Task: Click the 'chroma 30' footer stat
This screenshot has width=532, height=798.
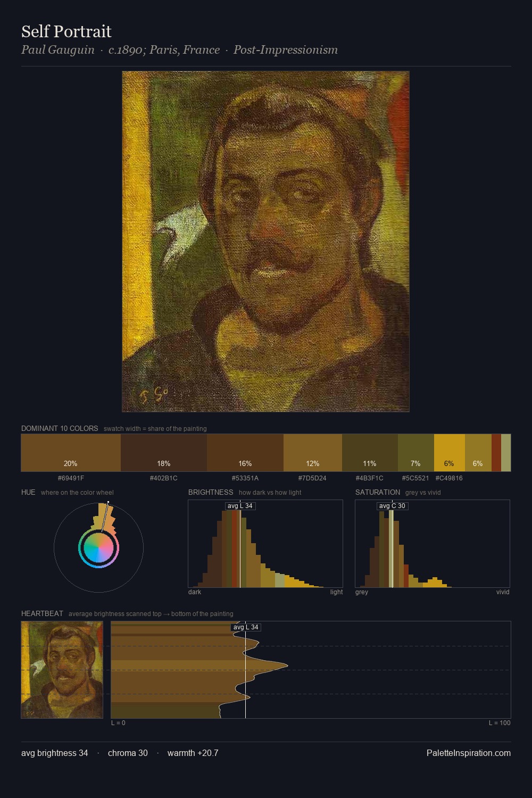Action: point(128,753)
